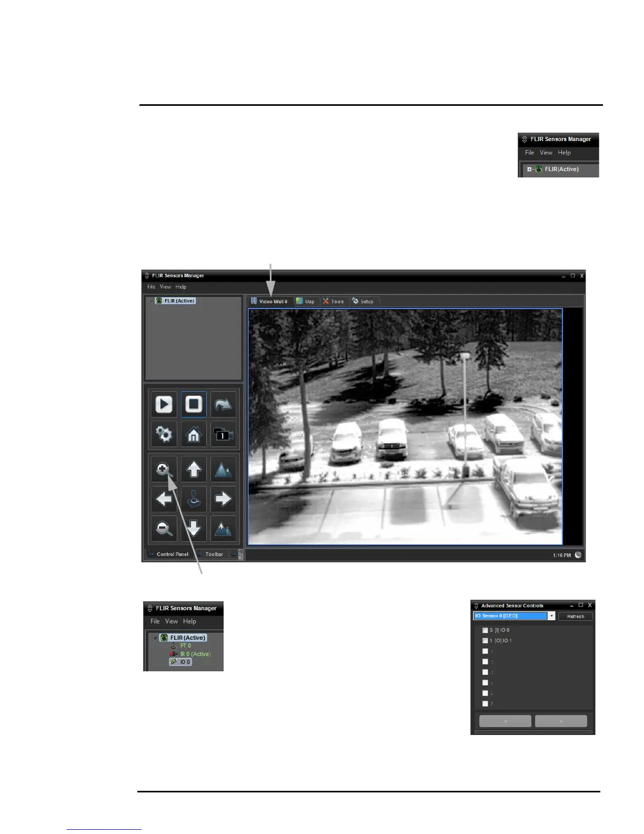
Task: Toggle checkbox number 5 in Advanced Sensor Controls
Action: [x=485, y=683]
